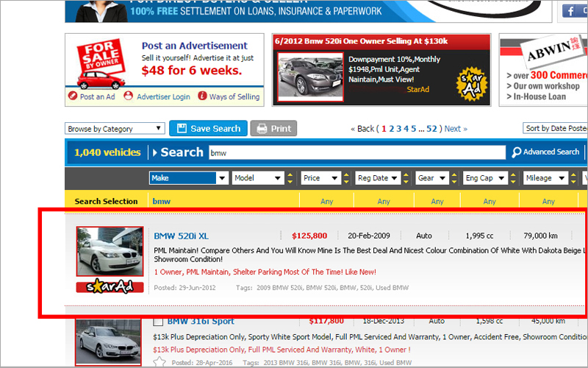Click the starAd badge under the 520i photo
This screenshot has height=368, width=588.
(110, 286)
